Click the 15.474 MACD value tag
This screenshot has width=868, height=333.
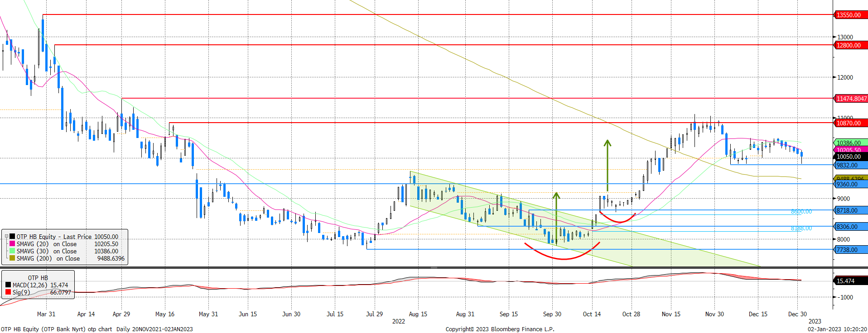click(850, 281)
